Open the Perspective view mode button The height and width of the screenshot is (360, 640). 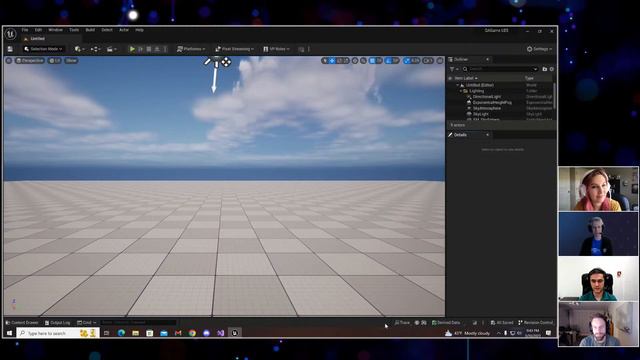coord(30,60)
